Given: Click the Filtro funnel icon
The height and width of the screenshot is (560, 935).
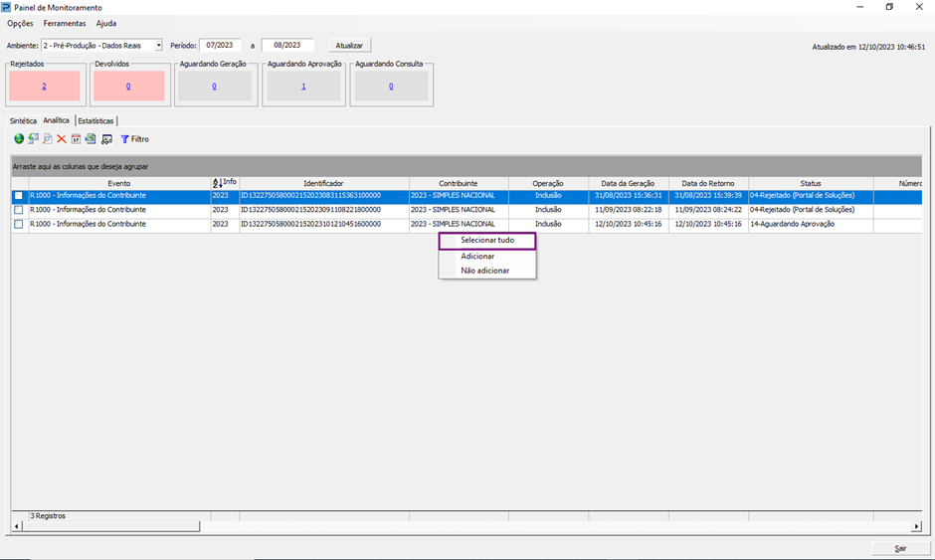Looking at the screenshot, I should (x=125, y=139).
